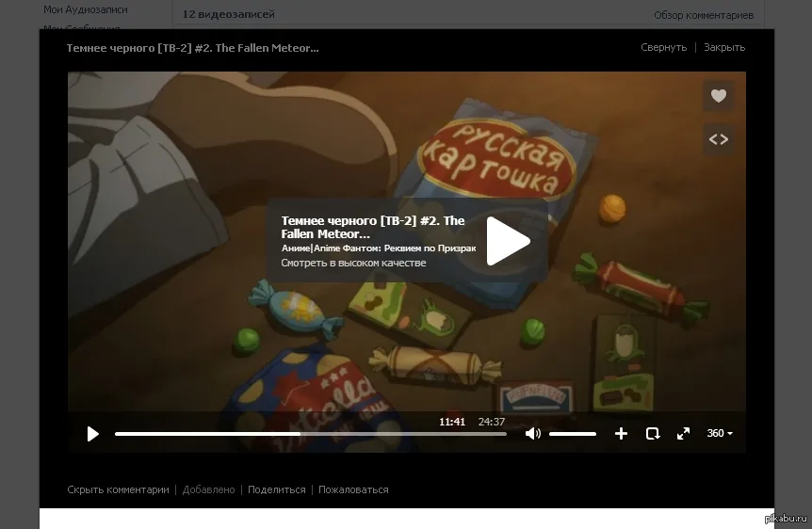This screenshot has height=529, width=812.
Task: Click the Добавлено label
Action: pyautogui.click(x=209, y=489)
